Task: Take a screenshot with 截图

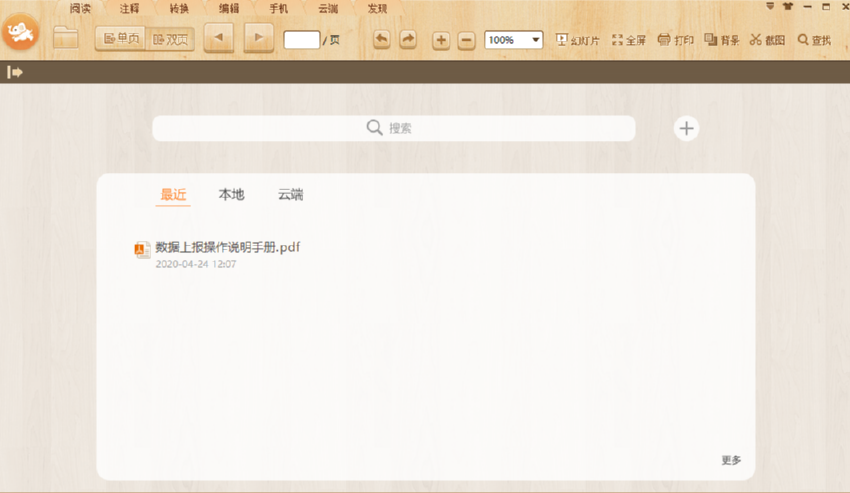Action: pos(767,40)
